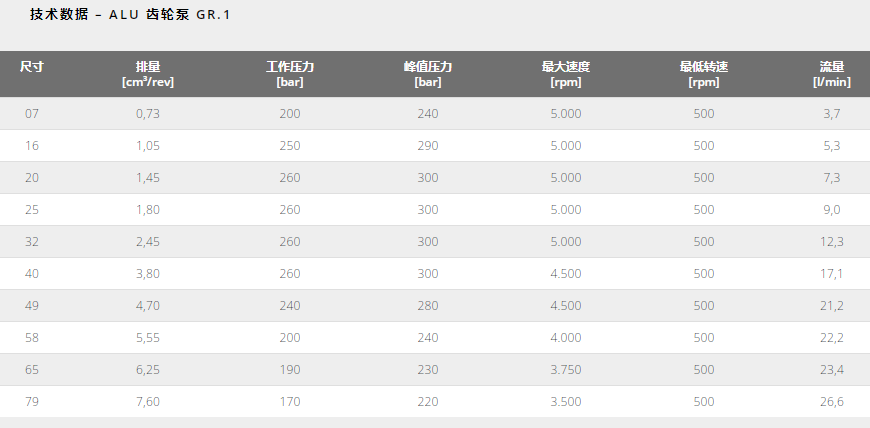
Task: Click working pressure value 170
Action: [290, 402]
